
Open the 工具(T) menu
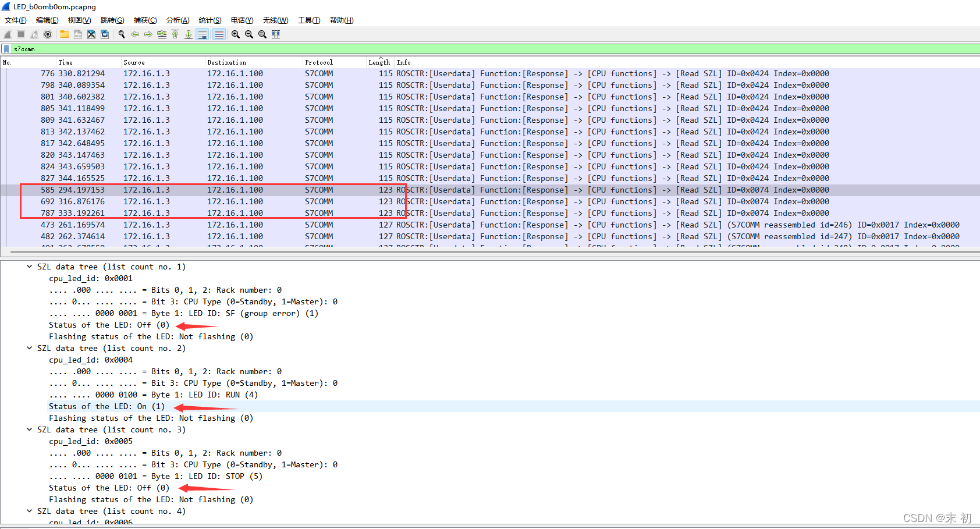point(309,20)
